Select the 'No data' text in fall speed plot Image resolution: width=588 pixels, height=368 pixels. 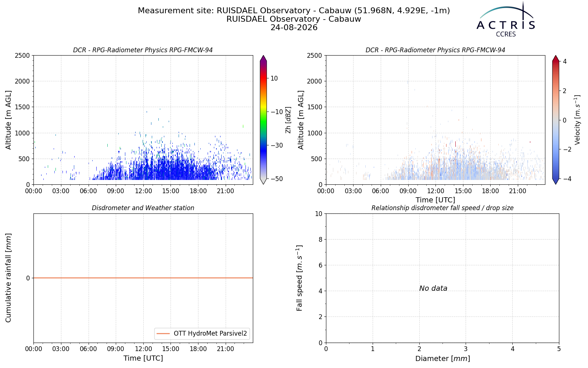tap(433, 289)
